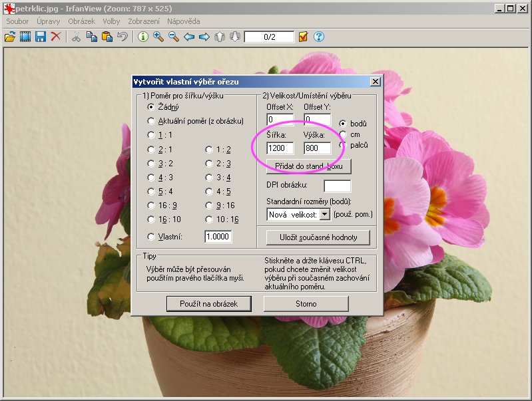
Task: Click the Výška field showing 800
Action: (317, 148)
